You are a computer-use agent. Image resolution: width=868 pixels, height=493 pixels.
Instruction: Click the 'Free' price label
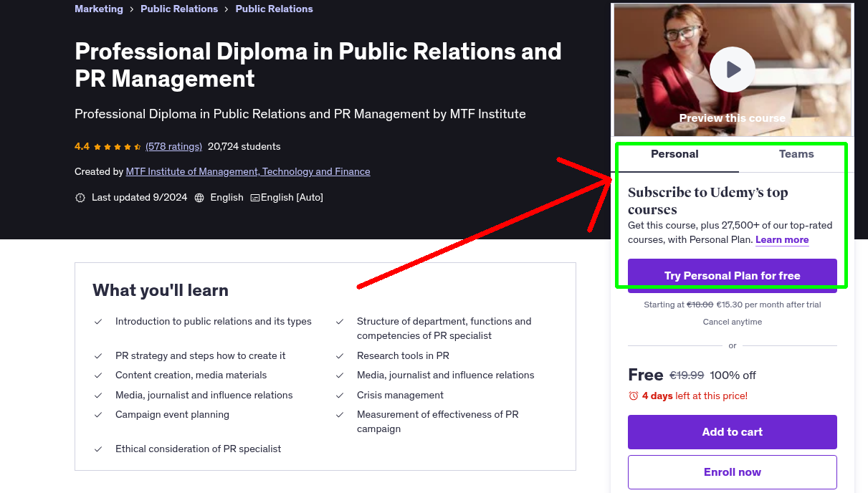click(646, 375)
